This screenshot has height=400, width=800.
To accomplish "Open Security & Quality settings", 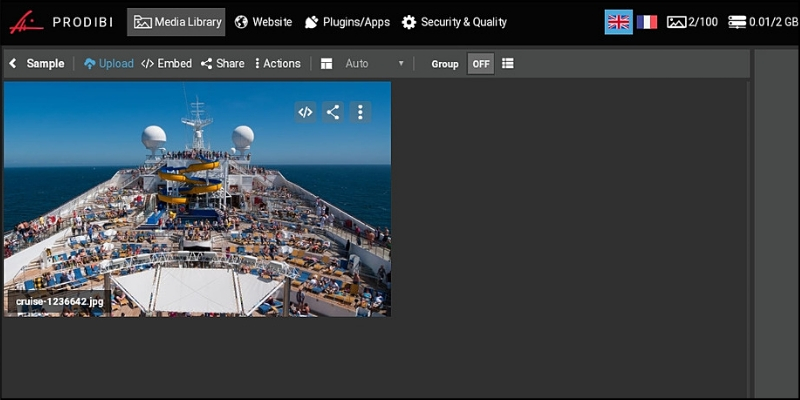I will click(x=454, y=22).
